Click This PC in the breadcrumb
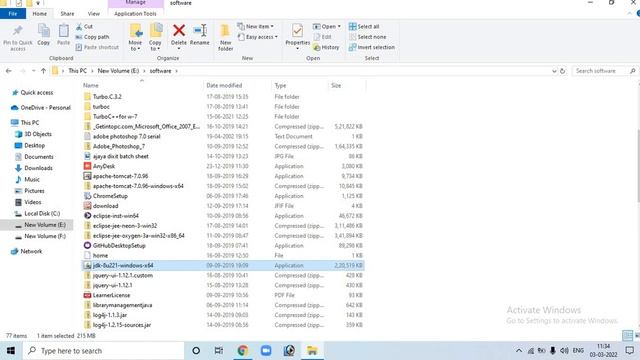640x360 pixels. [x=78, y=71]
